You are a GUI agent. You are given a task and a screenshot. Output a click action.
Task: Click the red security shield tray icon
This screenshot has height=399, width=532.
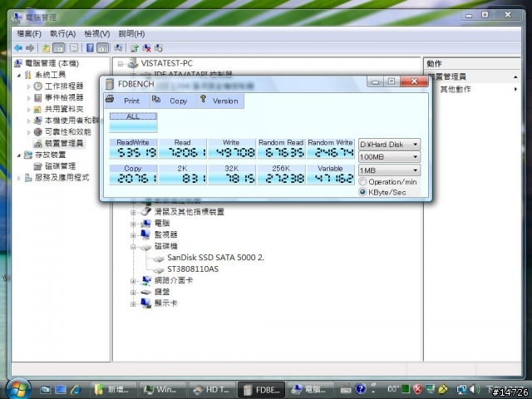pyautogui.click(x=417, y=389)
